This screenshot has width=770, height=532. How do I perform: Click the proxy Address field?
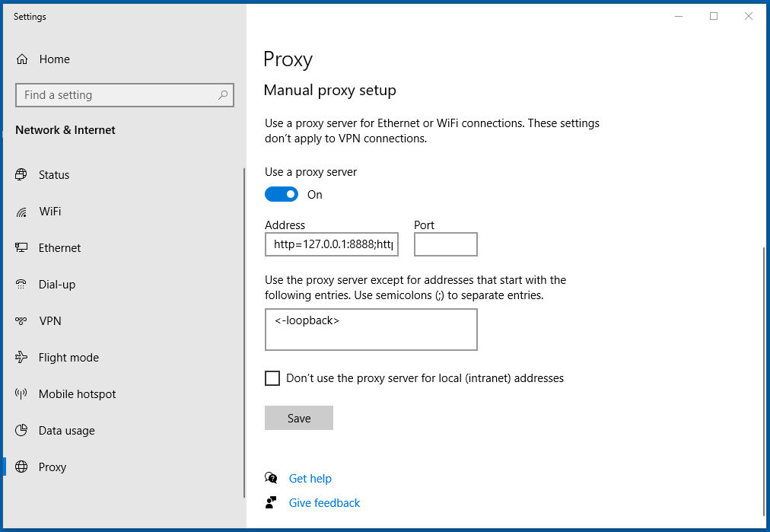click(x=332, y=244)
